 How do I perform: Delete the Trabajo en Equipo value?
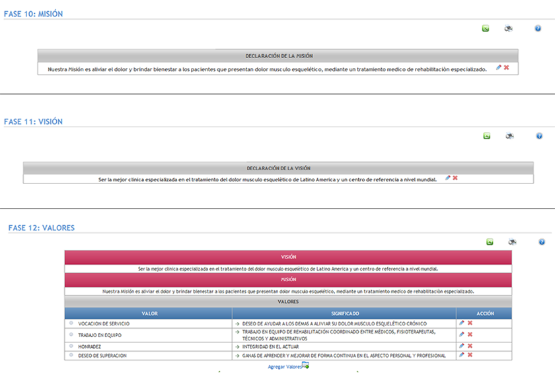point(470,335)
